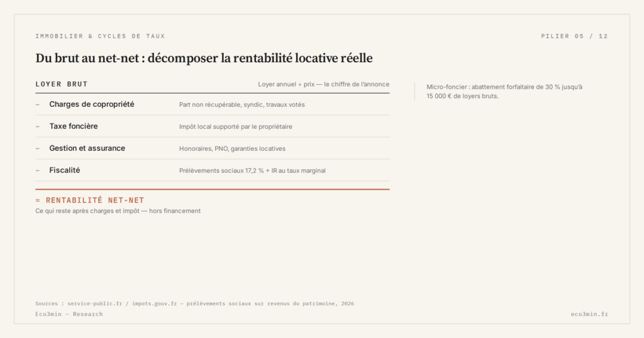The image size is (644, 338).
Task: Click the Prélèvements sociaux 17,2 % description
Action: tap(252, 171)
